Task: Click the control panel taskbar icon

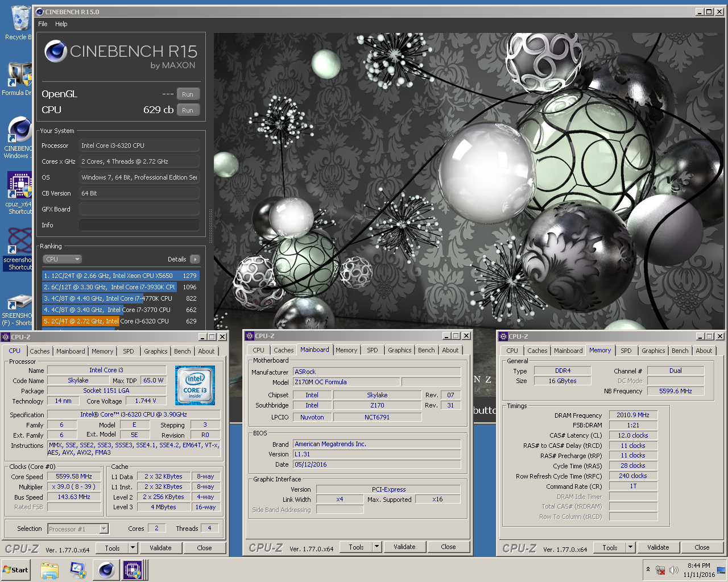Action: pyautogui.click(x=77, y=570)
